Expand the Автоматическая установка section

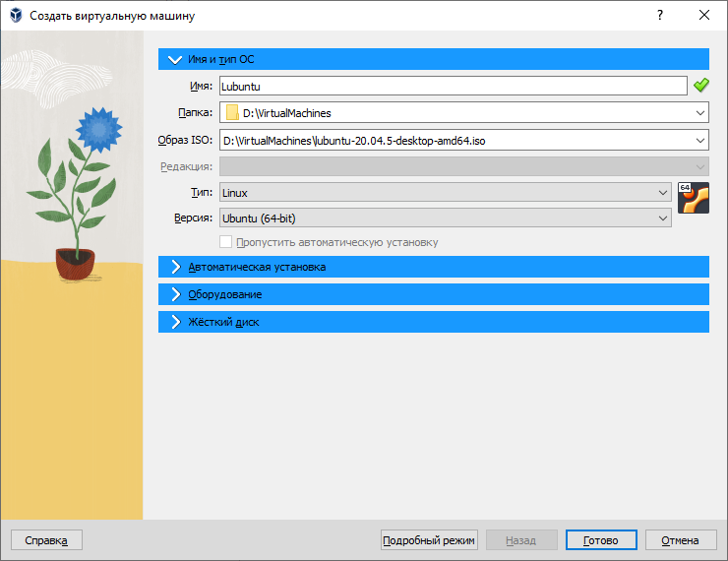point(433,267)
